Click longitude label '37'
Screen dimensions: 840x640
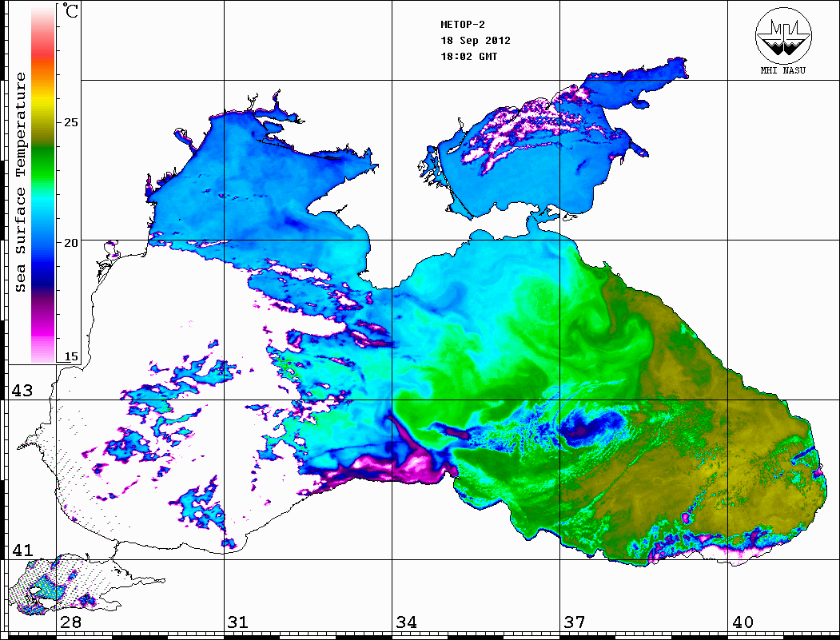(x=575, y=622)
